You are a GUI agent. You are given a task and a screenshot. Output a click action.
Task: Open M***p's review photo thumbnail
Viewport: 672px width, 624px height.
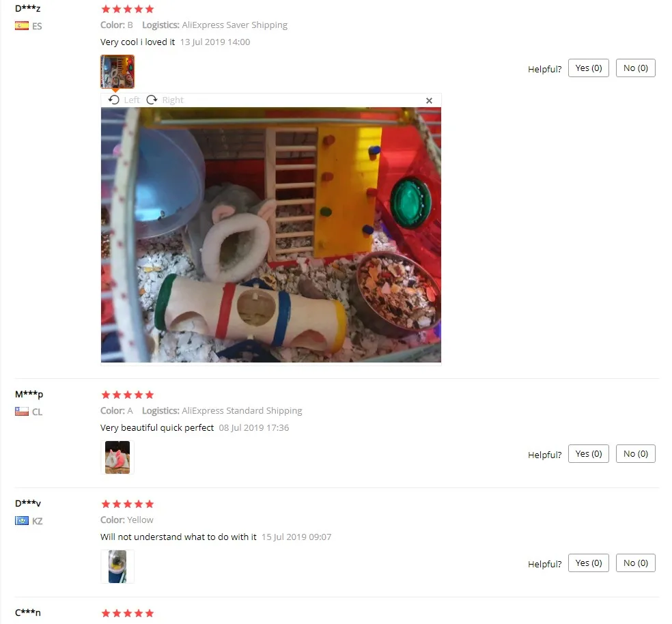point(117,457)
